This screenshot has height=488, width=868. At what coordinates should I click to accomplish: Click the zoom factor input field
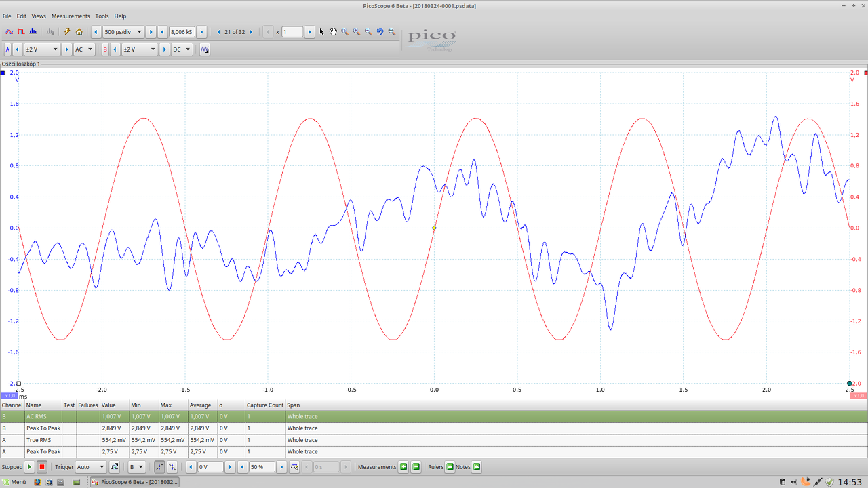[292, 32]
